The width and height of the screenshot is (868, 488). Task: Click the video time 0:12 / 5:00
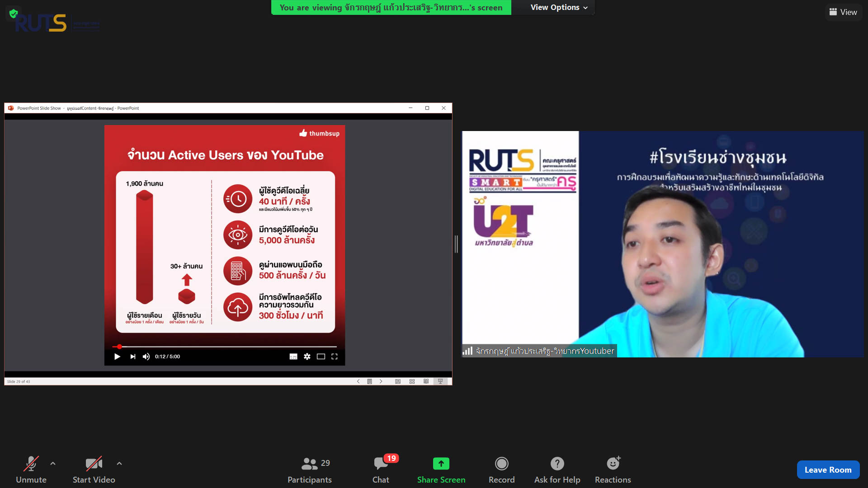(x=167, y=357)
